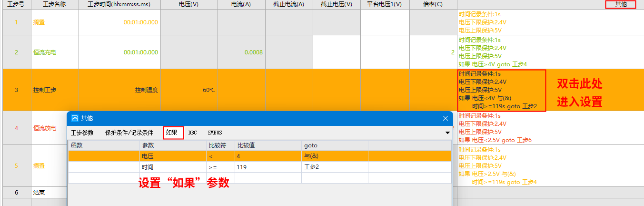Screen dimensions: 644x206
Task: Click the 截止电流(A) column header
Action: 289,4
